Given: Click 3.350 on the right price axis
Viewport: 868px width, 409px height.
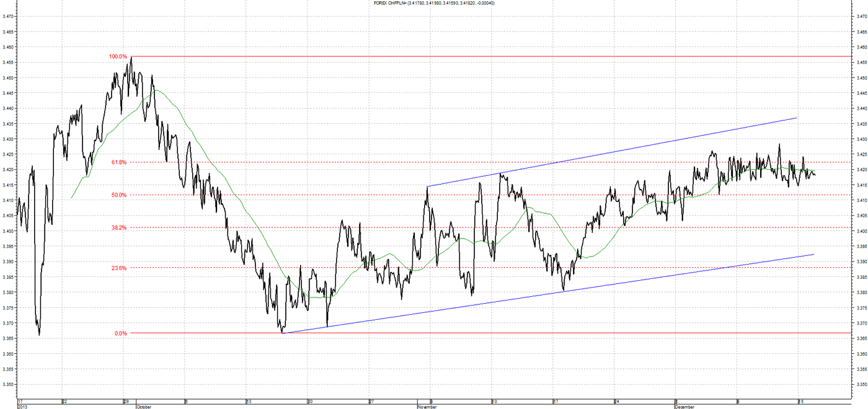Looking at the screenshot, I should pyautogui.click(x=861, y=384).
